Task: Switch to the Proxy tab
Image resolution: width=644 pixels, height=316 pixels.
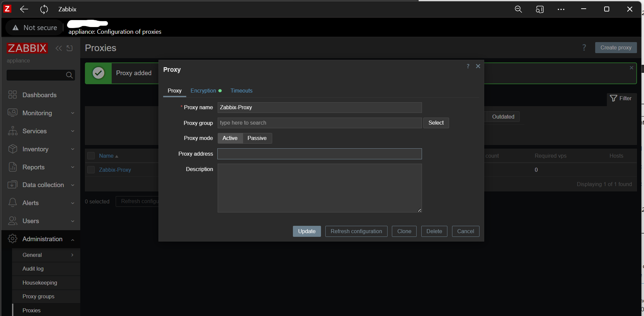Action: (175, 91)
